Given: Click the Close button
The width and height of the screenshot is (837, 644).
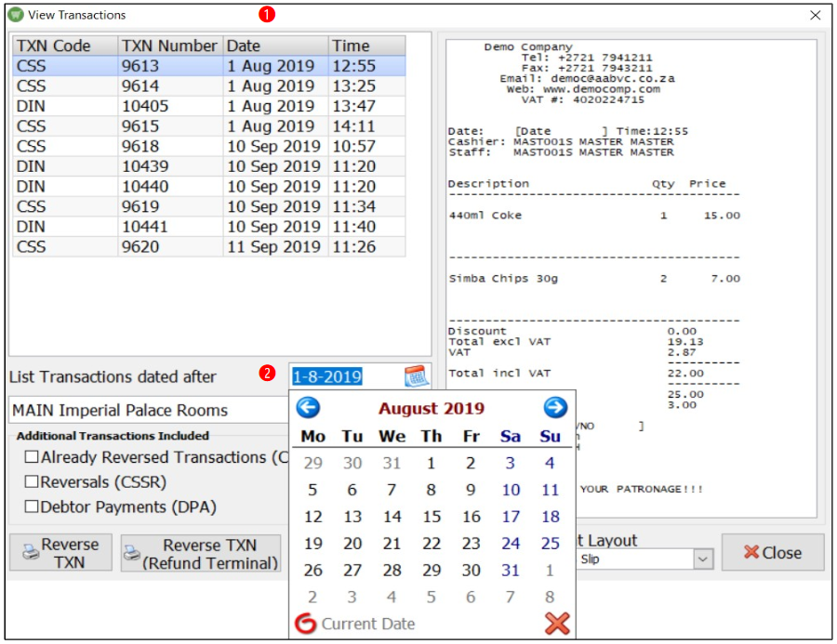Looking at the screenshot, I should click(773, 552).
